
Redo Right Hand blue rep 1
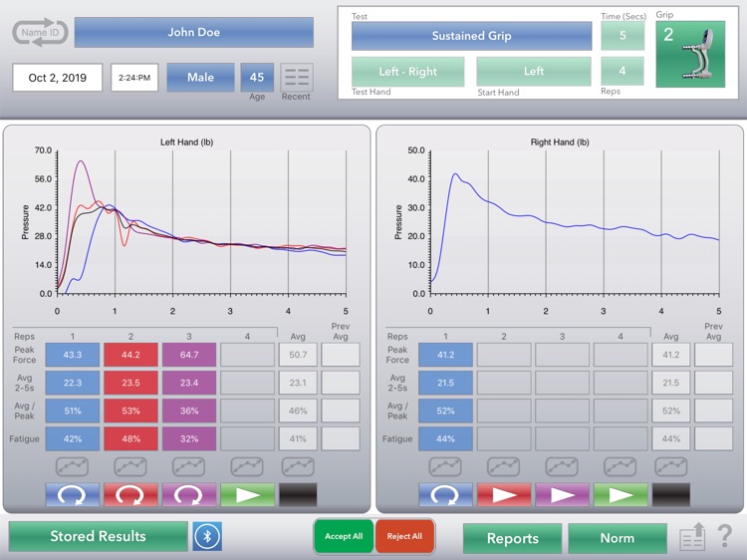(x=445, y=494)
